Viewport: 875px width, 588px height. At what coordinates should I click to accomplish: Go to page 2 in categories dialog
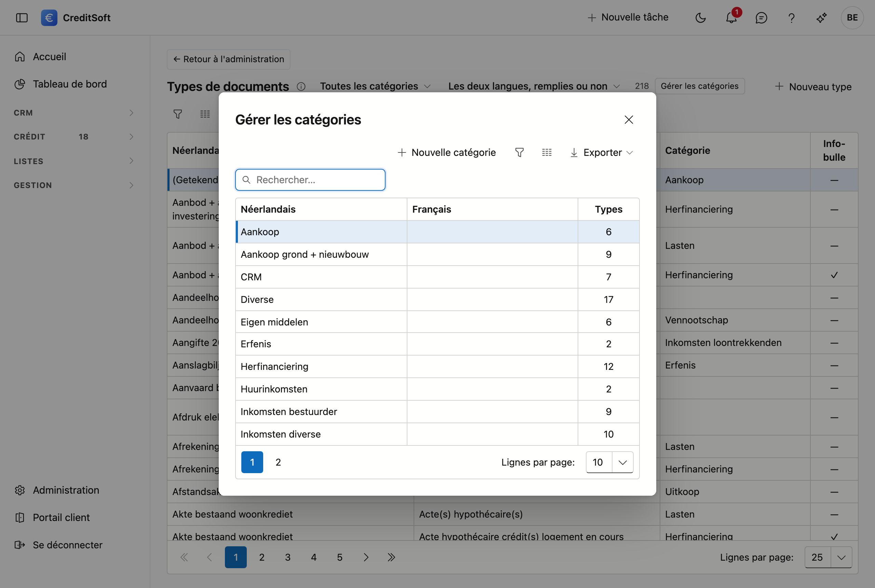coord(278,462)
